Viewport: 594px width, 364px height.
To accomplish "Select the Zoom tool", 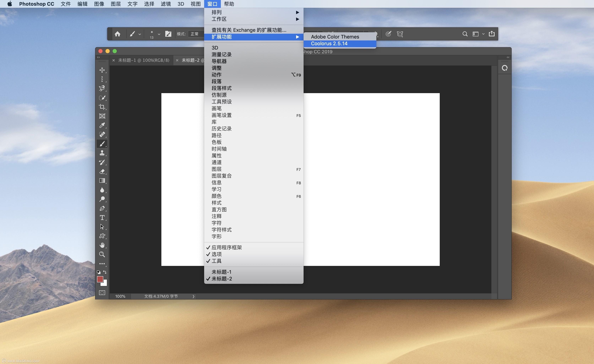I will click(x=102, y=254).
